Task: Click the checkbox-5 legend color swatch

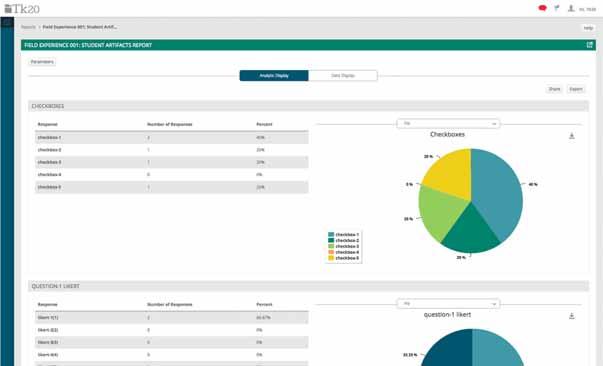Action: [x=331, y=258]
